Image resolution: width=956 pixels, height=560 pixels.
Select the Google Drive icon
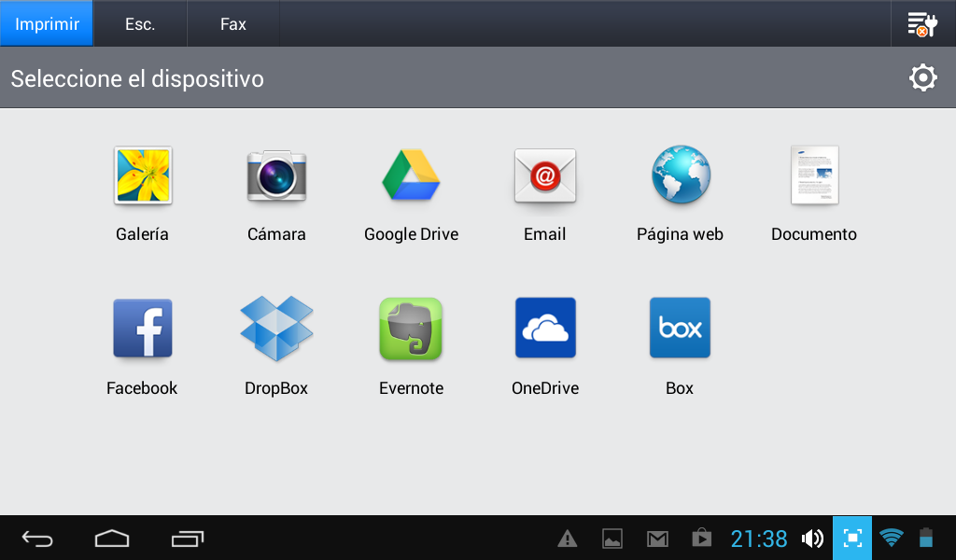pos(411,175)
